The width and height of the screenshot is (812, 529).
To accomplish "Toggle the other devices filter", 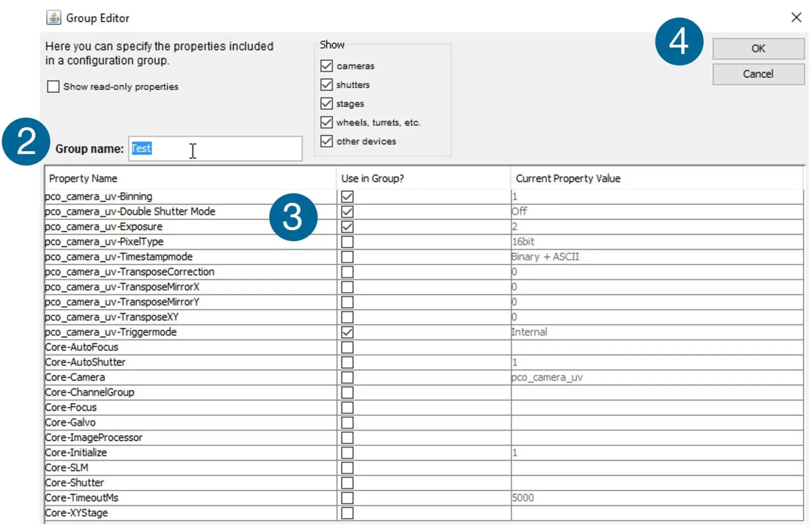I will [326, 141].
